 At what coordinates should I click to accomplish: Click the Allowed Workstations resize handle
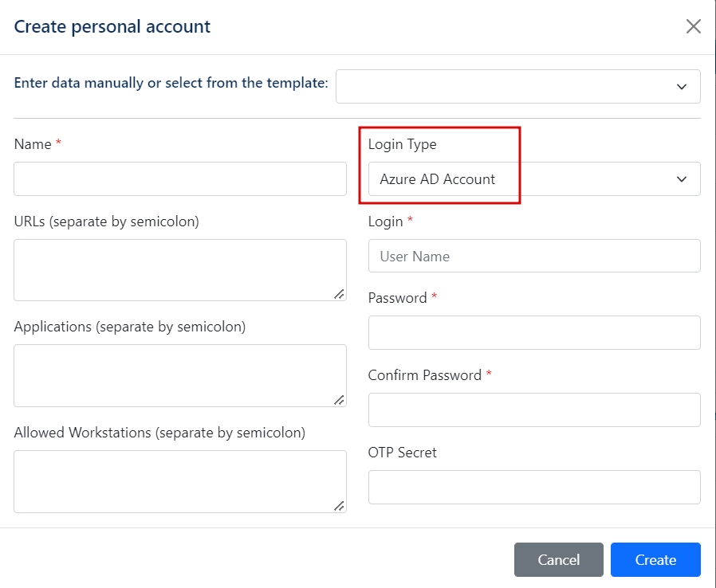(340, 505)
